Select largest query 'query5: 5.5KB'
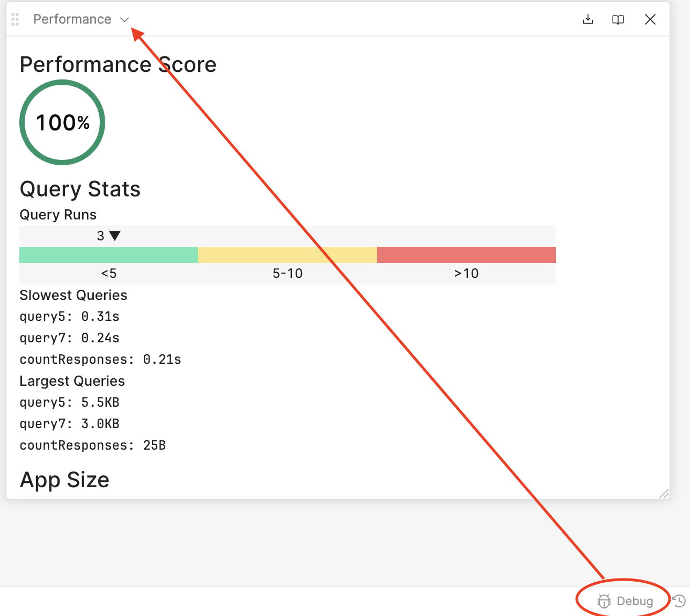The height and width of the screenshot is (616, 690). [x=70, y=402]
